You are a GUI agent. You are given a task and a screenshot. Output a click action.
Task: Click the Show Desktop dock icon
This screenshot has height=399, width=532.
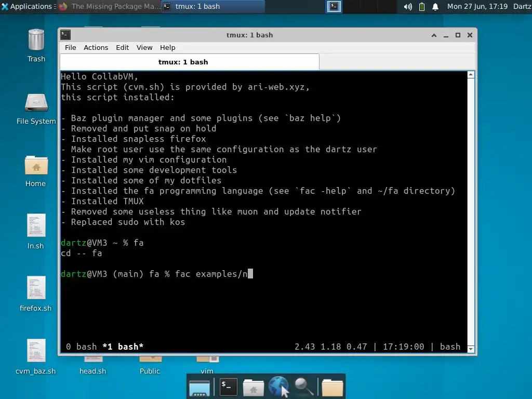199,388
